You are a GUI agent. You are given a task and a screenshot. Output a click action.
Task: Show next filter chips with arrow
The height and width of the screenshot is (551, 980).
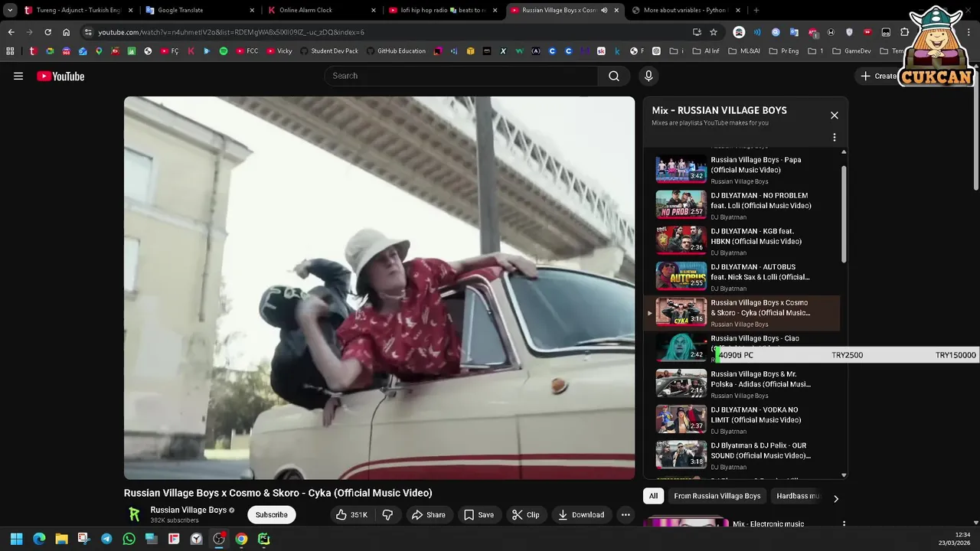836,498
